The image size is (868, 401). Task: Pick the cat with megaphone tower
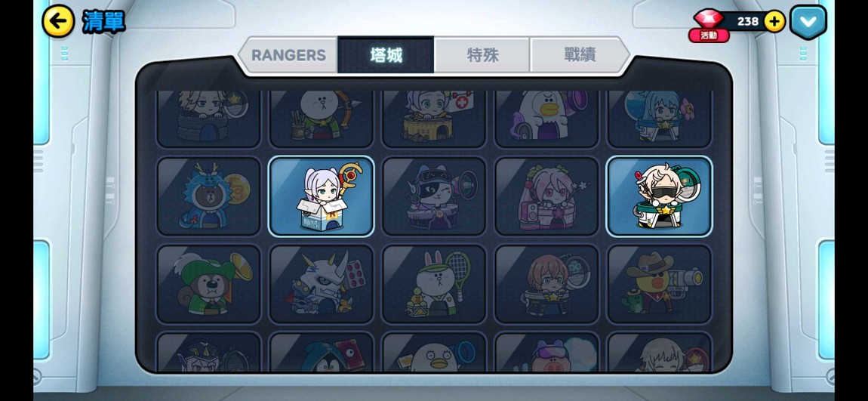click(x=434, y=196)
